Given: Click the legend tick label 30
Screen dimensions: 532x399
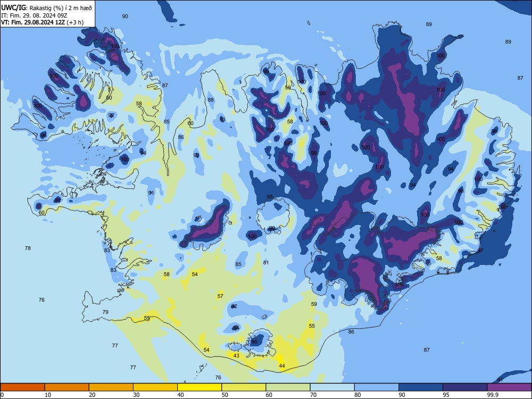Looking at the screenshot, I should [136, 395].
